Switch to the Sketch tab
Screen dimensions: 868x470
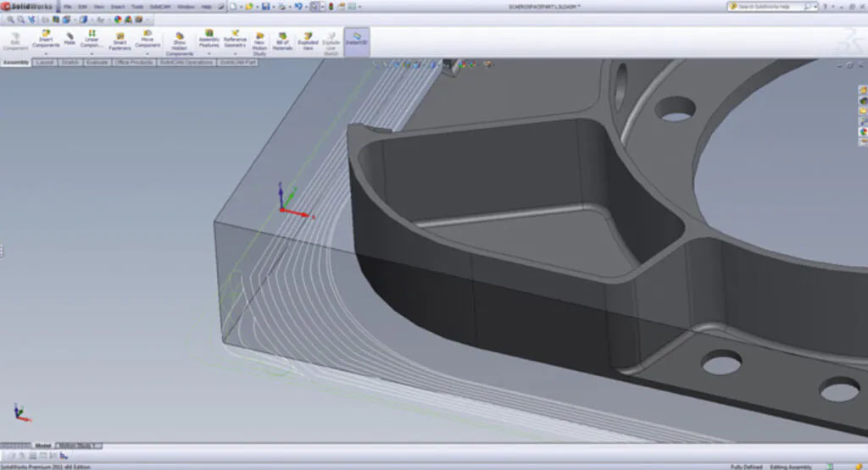point(70,63)
